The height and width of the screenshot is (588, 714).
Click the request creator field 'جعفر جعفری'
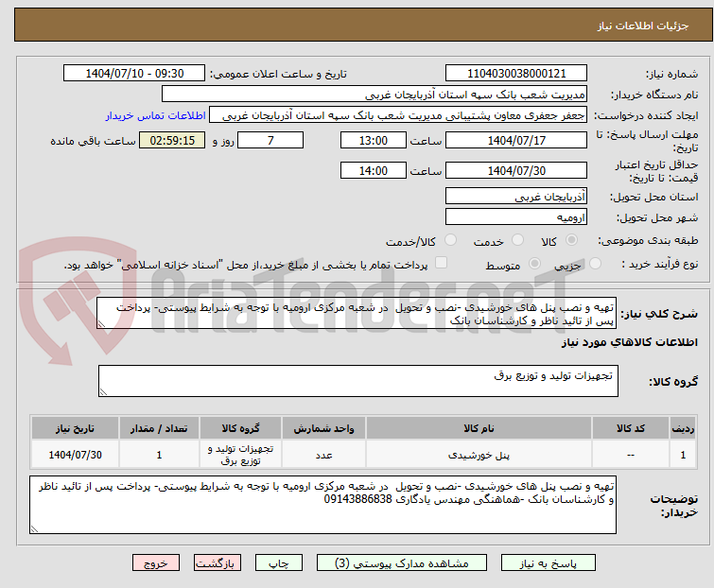click(x=398, y=115)
